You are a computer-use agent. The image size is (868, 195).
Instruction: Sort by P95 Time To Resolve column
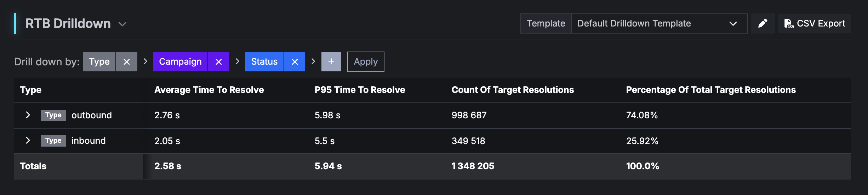(360, 90)
